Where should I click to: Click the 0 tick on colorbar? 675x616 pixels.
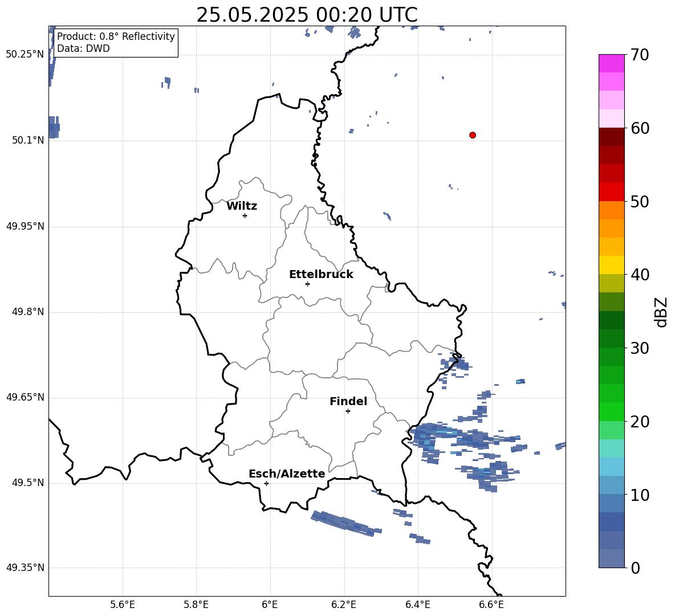pyautogui.click(x=635, y=568)
